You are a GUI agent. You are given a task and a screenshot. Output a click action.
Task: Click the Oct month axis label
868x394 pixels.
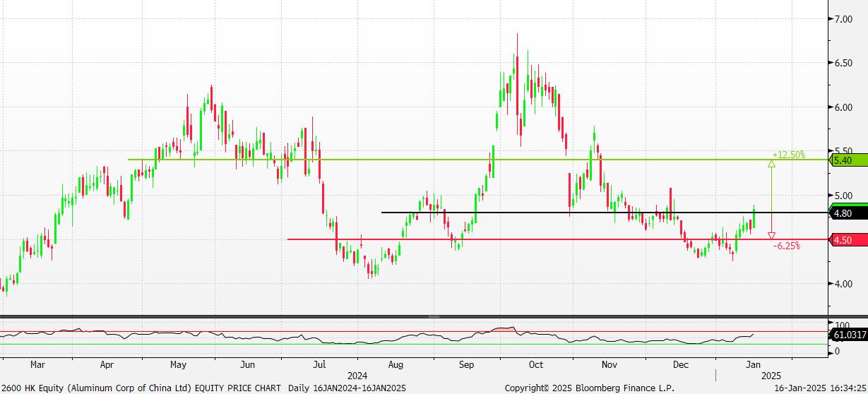(x=536, y=365)
